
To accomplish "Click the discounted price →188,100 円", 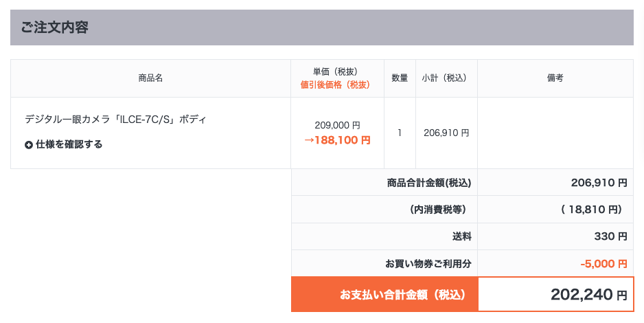I will point(337,140).
